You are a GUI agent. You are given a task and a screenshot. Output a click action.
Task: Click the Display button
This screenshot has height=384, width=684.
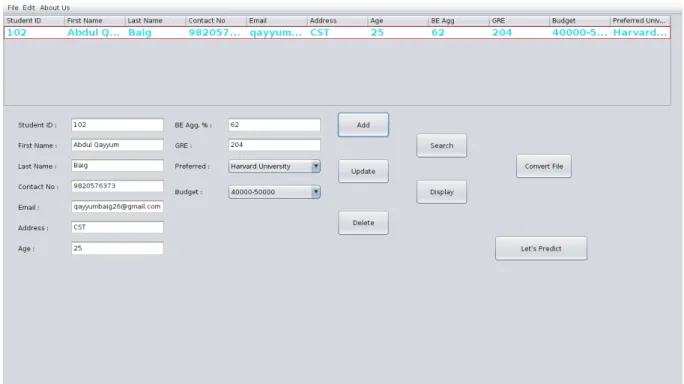tap(441, 192)
